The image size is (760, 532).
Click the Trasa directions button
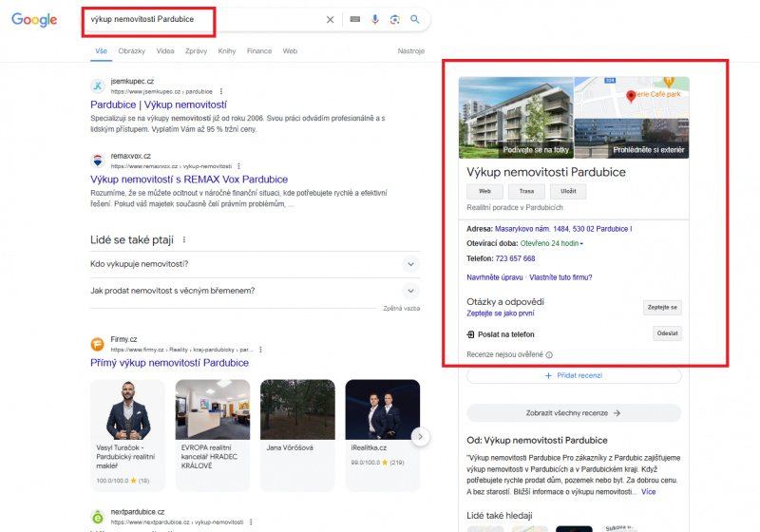pyautogui.click(x=526, y=191)
